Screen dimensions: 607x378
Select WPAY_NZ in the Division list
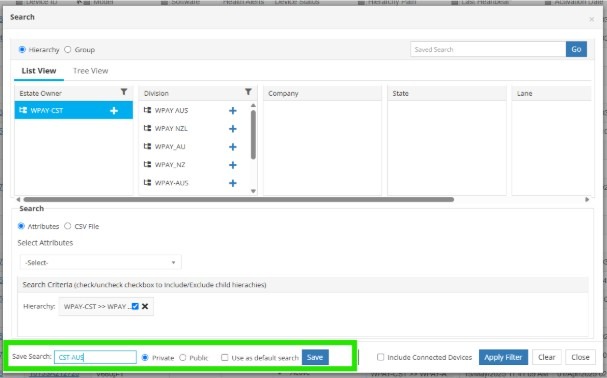tap(170, 165)
